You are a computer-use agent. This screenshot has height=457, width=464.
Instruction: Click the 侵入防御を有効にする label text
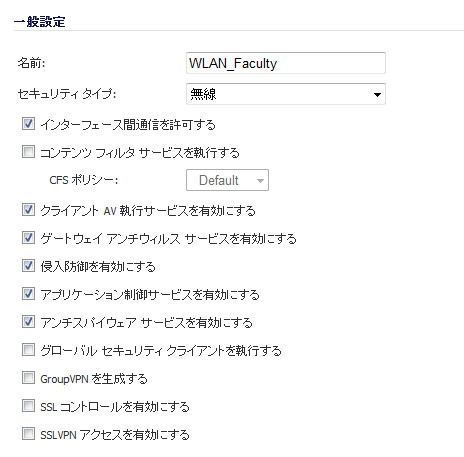[x=98, y=267]
